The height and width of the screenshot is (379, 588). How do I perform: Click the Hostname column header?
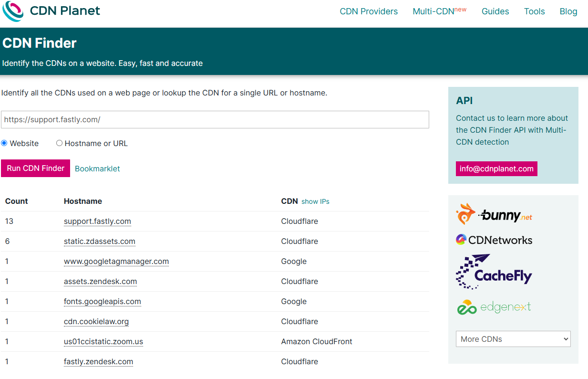pyautogui.click(x=83, y=201)
